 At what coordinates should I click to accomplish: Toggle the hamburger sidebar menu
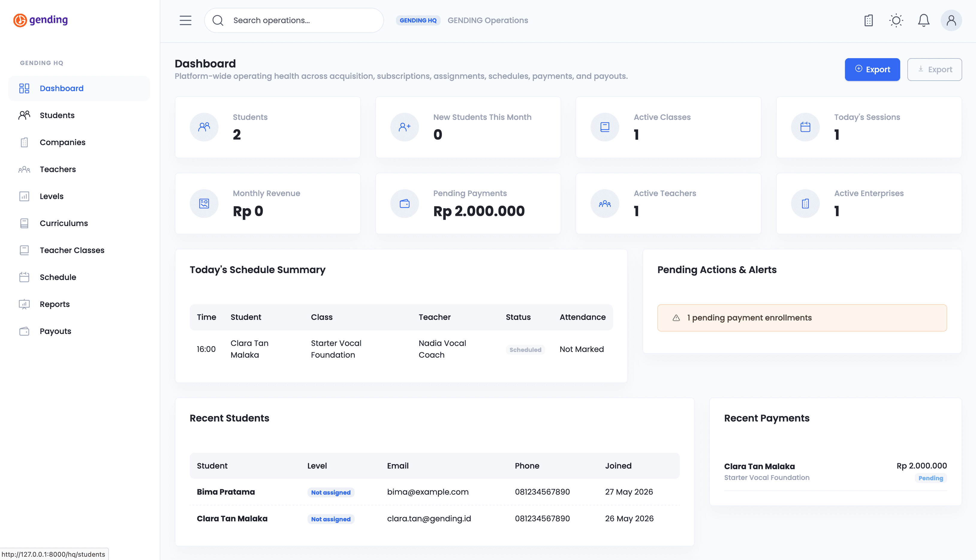185,20
